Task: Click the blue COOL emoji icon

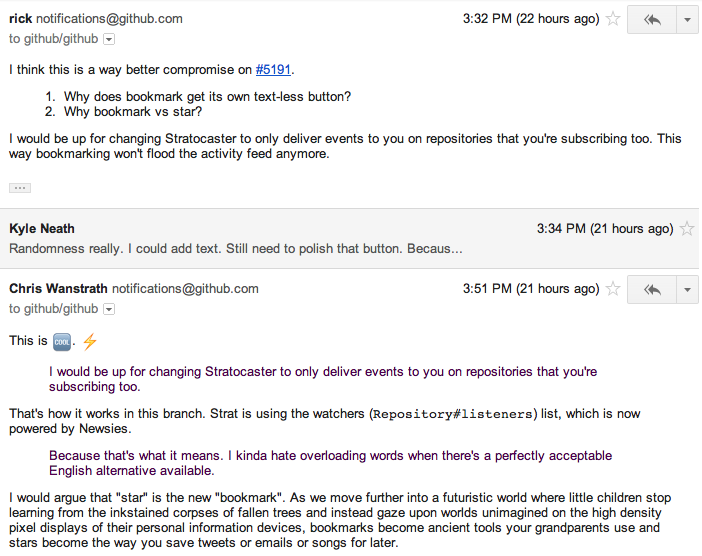Action: pos(62,341)
